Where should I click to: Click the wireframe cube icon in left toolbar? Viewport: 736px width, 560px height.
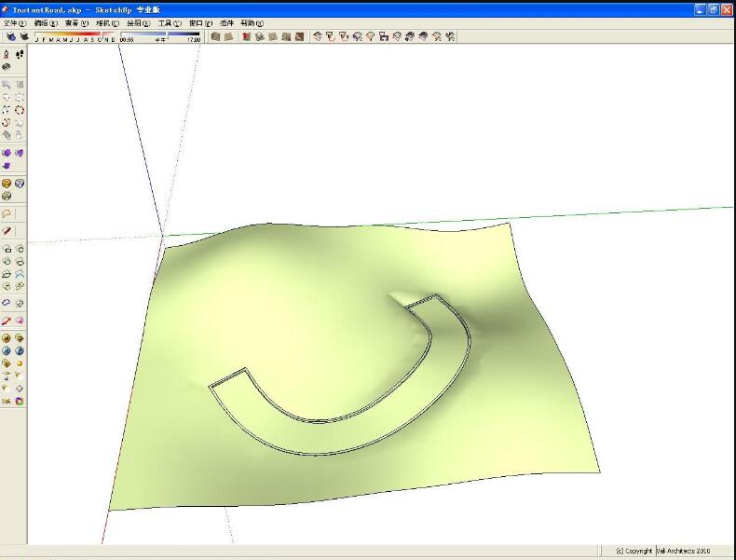(x=20, y=184)
